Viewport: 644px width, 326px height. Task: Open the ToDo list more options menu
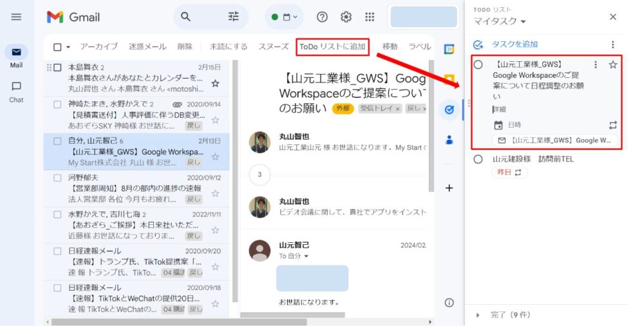pyautogui.click(x=613, y=44)
